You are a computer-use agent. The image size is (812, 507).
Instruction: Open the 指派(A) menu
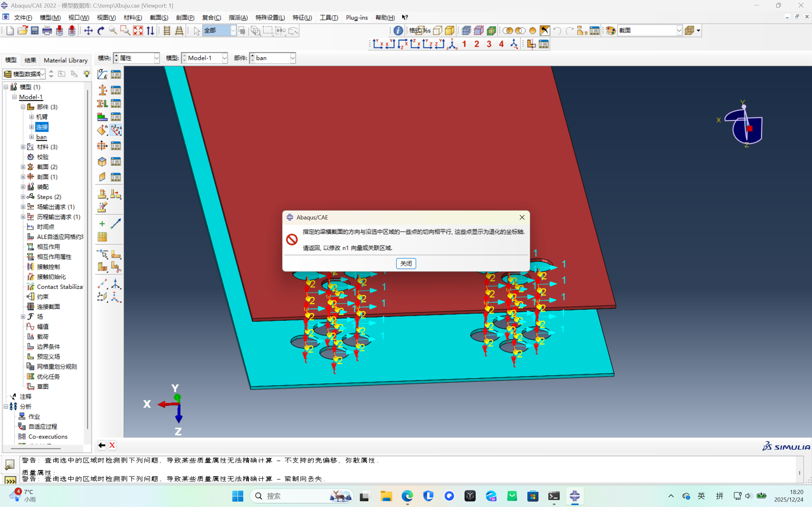pyautogui.click(x=238, y=17)
